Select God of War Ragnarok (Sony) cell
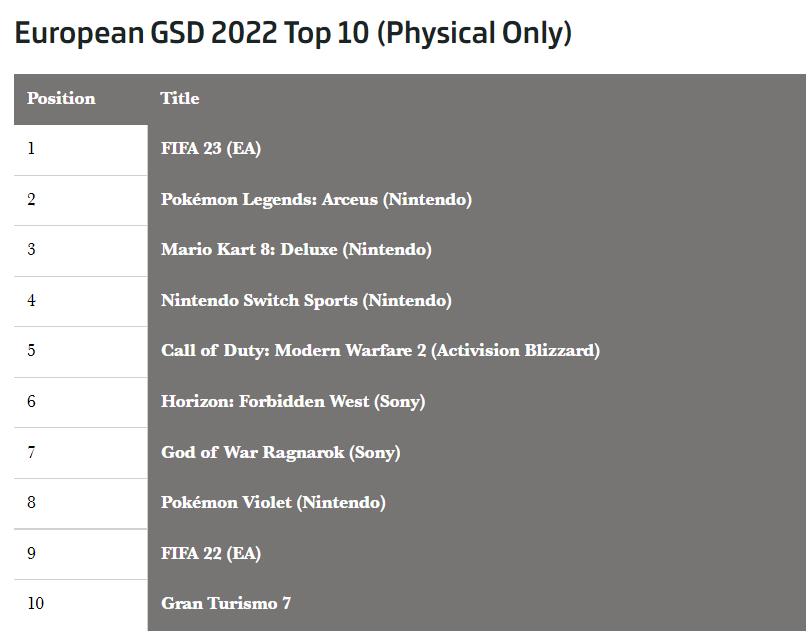The height and width of the screenshot is (634, 811). [x=280, y=452]
